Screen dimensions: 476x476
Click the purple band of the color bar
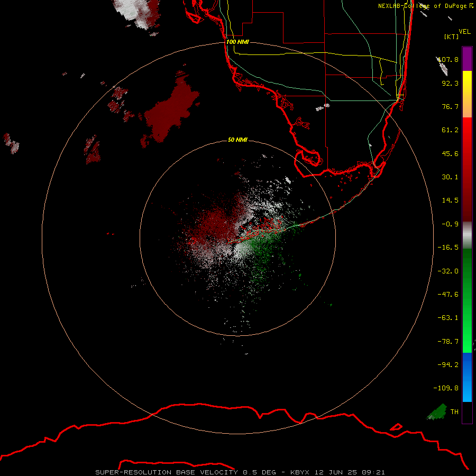click(x=467, y=59)
